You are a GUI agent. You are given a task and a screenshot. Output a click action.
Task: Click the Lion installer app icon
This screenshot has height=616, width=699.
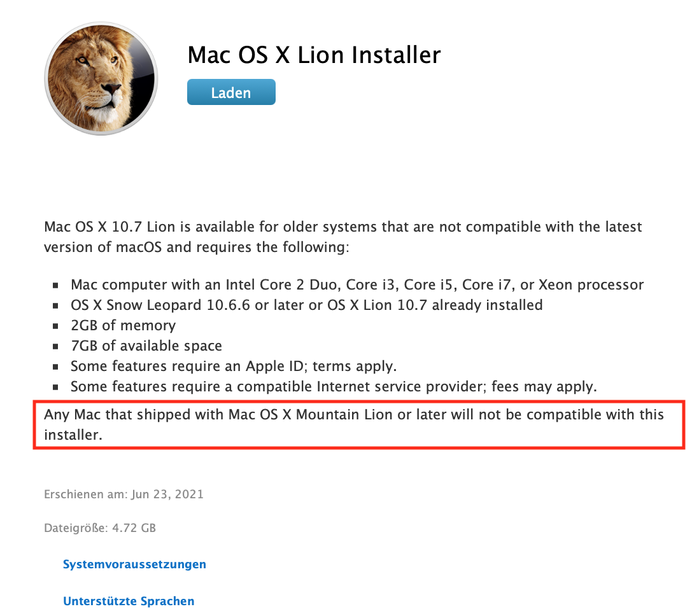[101, 78]
